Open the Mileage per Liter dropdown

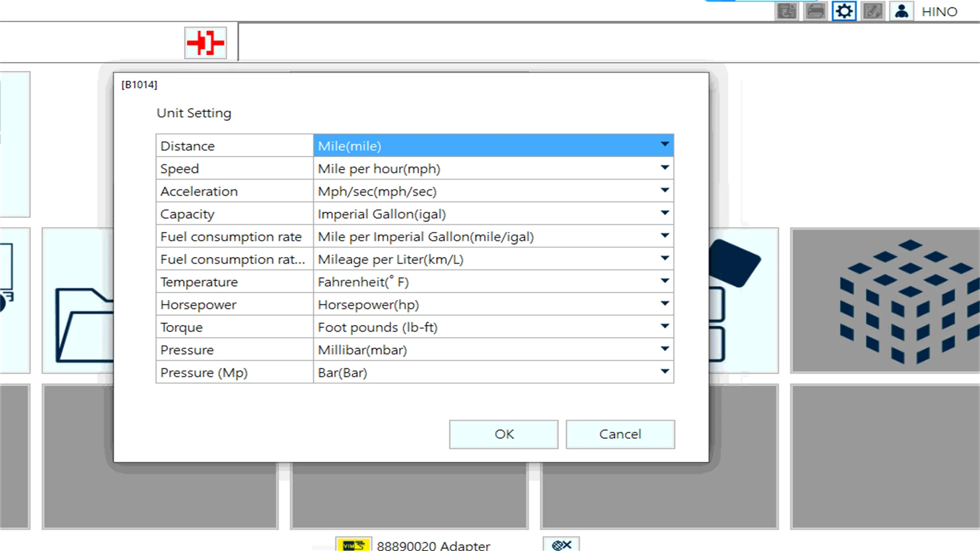click(494, 259)
